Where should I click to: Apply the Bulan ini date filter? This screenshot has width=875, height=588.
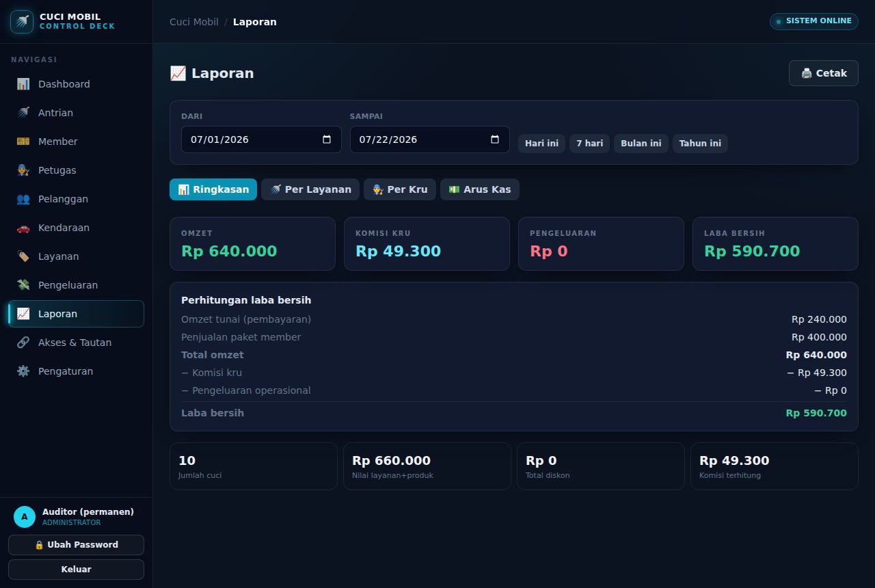(x=641, y=144)
